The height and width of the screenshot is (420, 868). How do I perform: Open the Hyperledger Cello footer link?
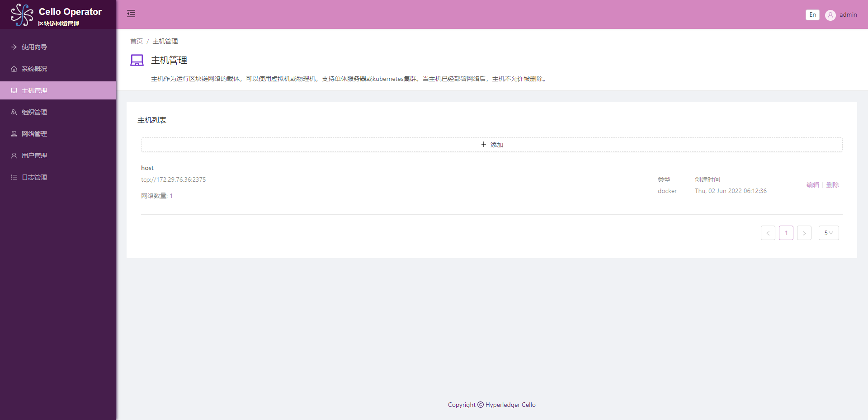(510, 405)
